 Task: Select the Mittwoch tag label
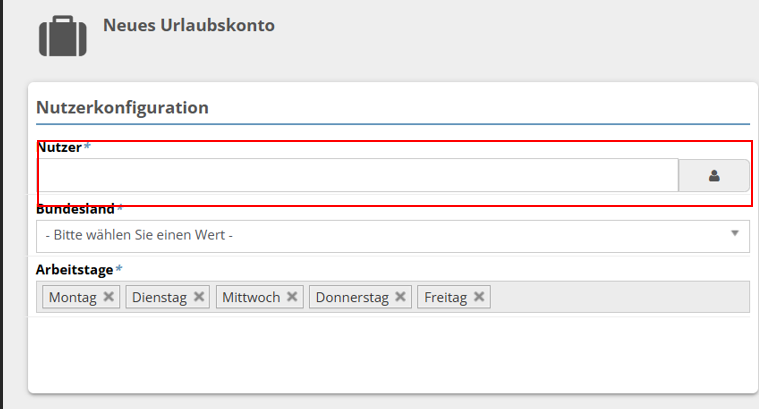coord(251,297)
